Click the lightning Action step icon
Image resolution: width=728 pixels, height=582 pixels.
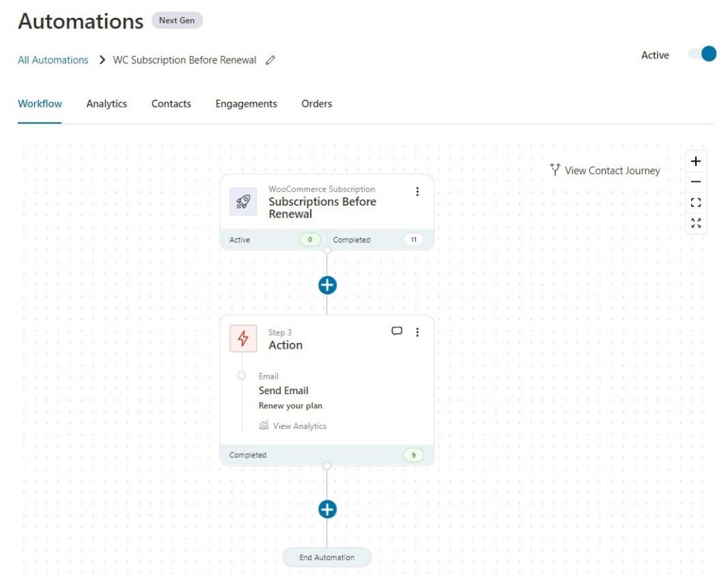click(x=243, y=338)
